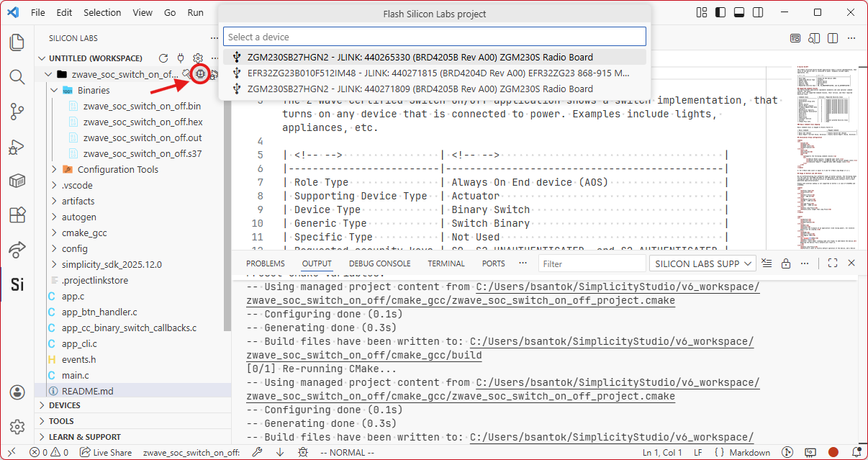
Task: Maximize the bottom panel size
Action: [x=833, y=263]
